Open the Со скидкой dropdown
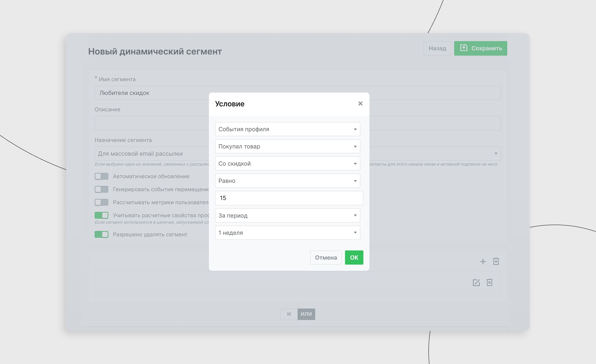 (287, 163)
